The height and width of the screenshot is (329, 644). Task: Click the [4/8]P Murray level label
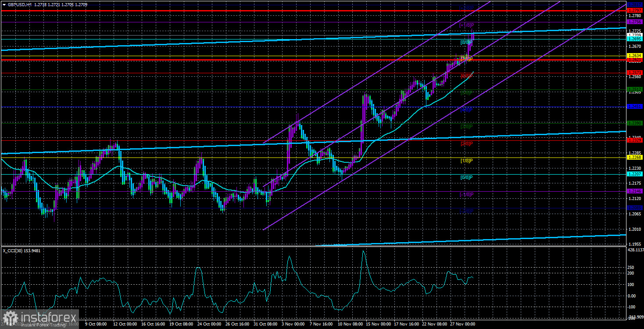[x=466, y=110]
